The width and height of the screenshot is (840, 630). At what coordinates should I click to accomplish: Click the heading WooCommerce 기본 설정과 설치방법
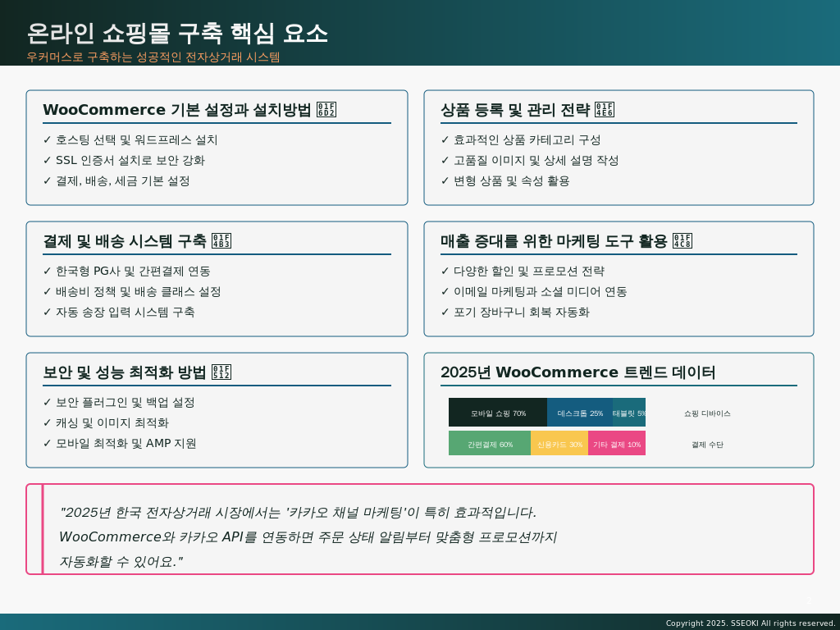[177, 109]
